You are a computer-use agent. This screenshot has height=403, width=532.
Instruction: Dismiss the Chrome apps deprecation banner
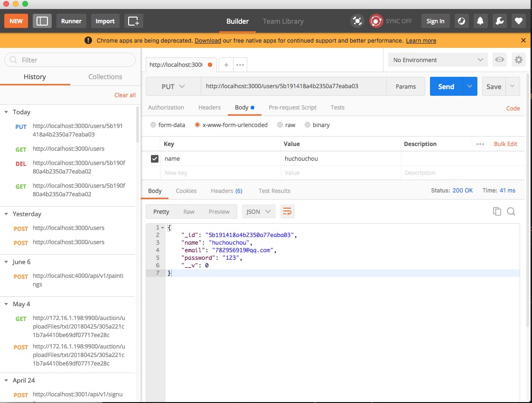(x=523, y=40)
